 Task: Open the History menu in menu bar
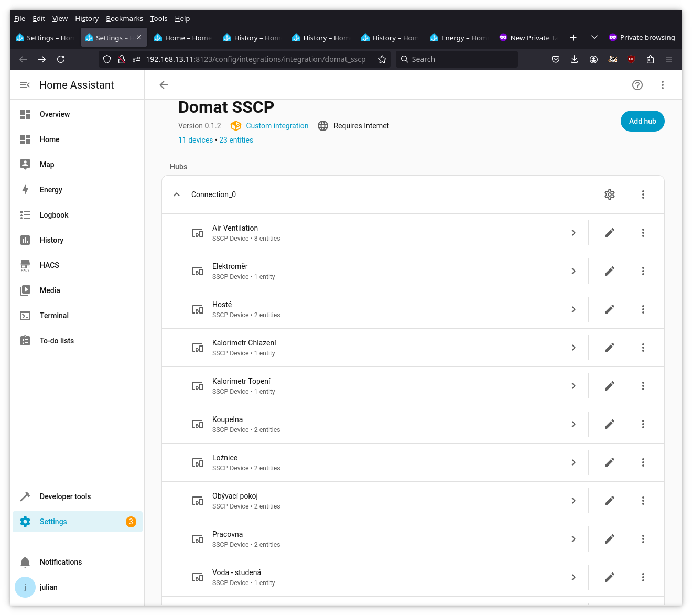pos(87,18)
